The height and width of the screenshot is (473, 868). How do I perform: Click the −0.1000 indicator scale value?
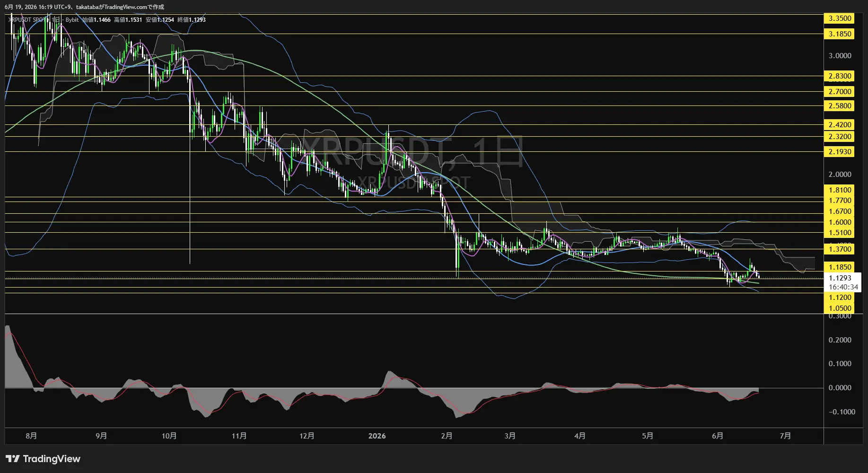[842, 412]
